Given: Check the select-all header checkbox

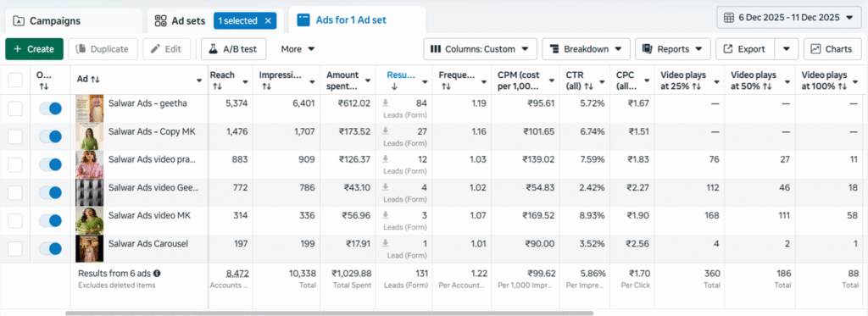Looking at the screenshot, I should [x=15, y=80].
